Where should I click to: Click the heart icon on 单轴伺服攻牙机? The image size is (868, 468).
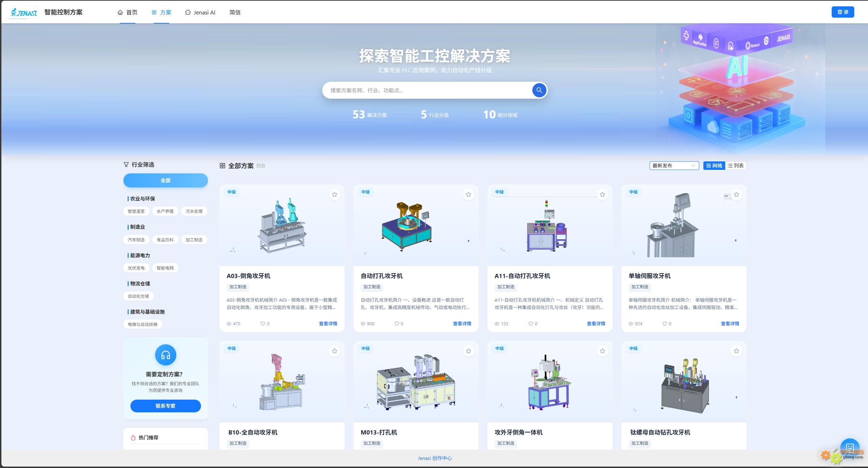coord(664,324)
